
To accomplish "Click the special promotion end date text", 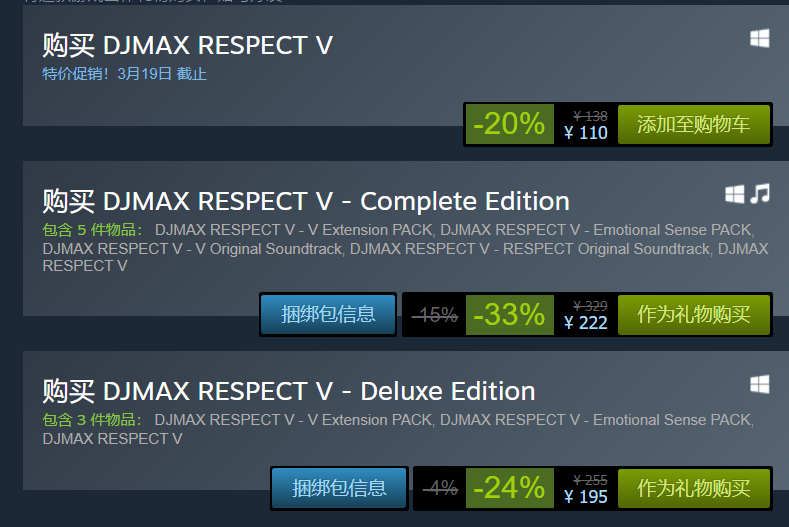I will [124, 74].
